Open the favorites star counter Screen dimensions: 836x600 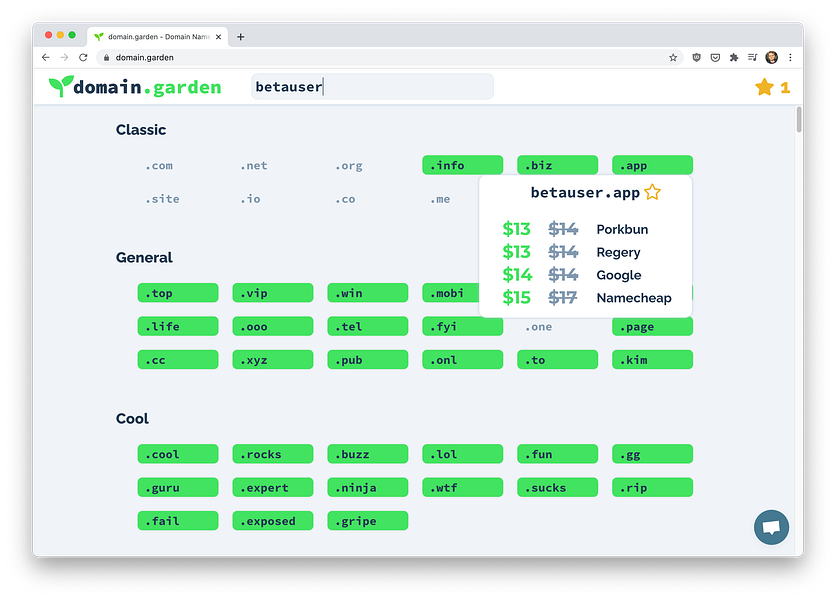[772, 87]
